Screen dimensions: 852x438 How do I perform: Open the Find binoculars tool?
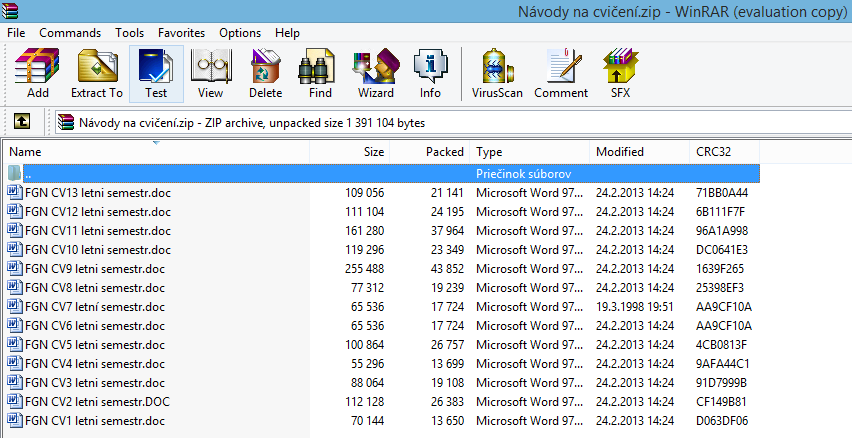pyautogui.click(x=320, y=73)
